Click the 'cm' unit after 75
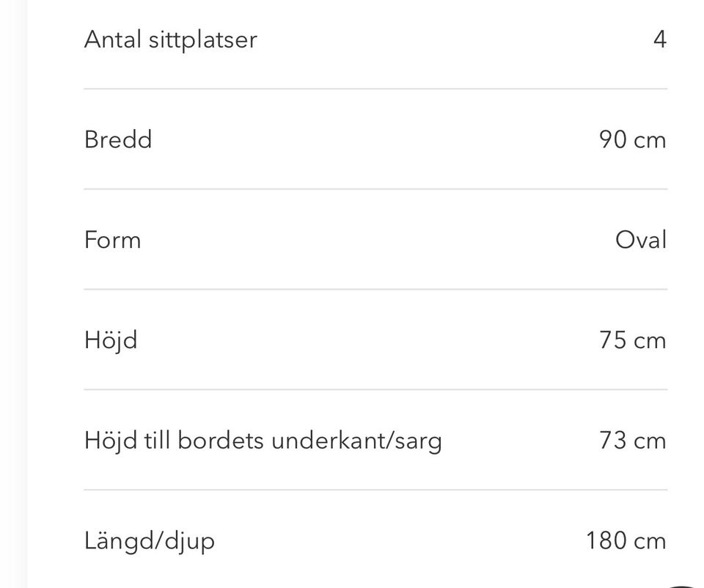Screen dimensions: 704x588 point(650,340)
